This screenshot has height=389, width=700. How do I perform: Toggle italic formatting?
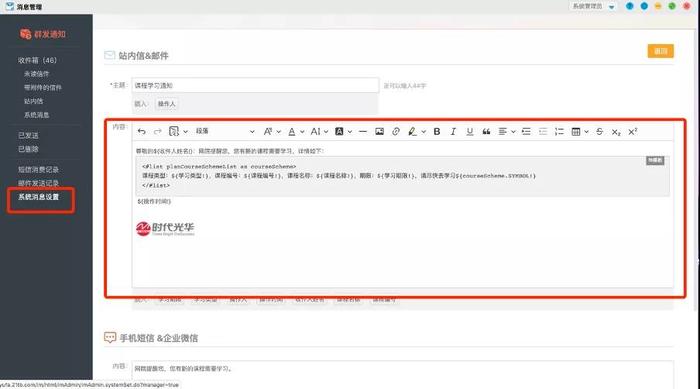point(453,131)
